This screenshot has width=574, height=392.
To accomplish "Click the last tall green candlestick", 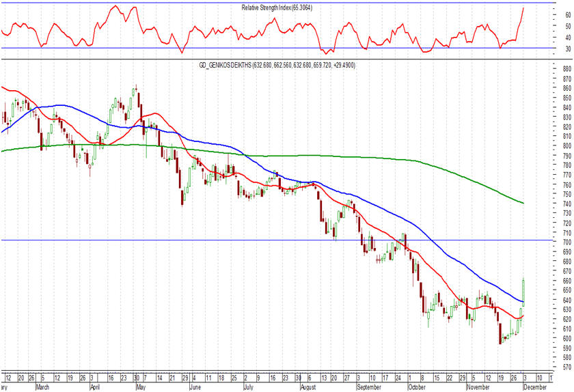I will (523, 293).
